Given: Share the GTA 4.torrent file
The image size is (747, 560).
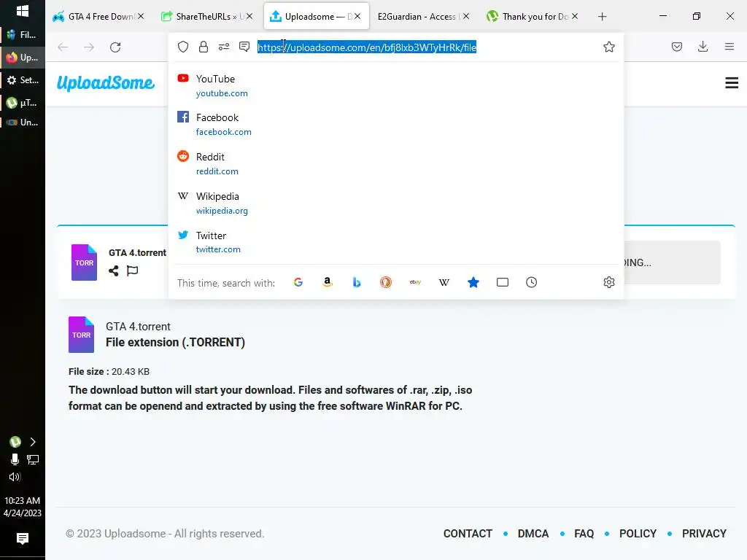Looking at the screenshot, I should 113,271.
